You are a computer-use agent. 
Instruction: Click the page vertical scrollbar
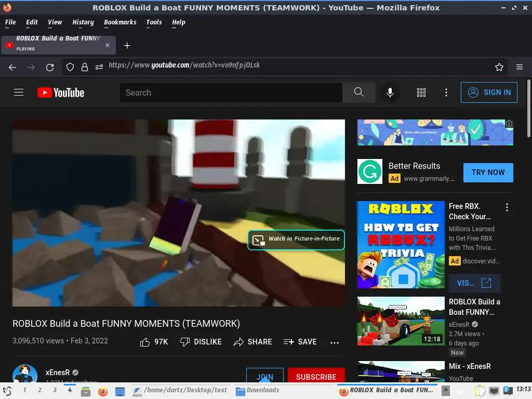point(528,109)
